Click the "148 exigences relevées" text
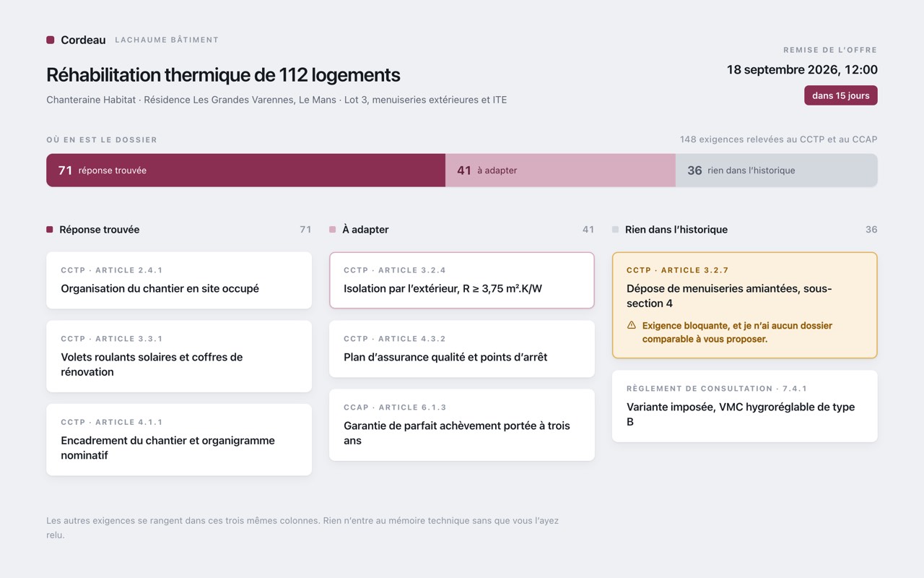 [778, 139]
